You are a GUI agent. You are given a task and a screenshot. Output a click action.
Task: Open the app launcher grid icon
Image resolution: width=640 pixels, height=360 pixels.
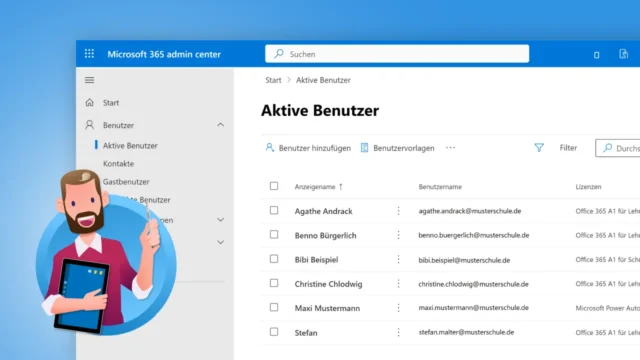coord(89,54)
